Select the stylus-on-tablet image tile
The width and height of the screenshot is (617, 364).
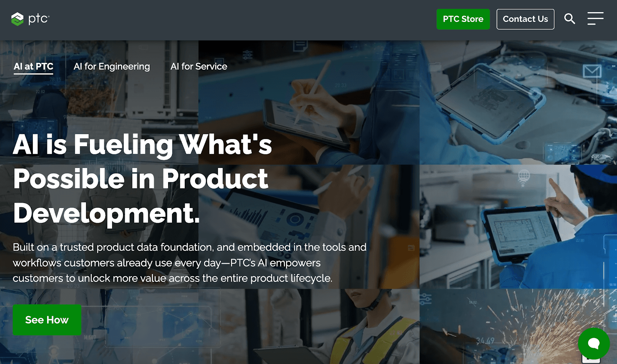point(308,103)
